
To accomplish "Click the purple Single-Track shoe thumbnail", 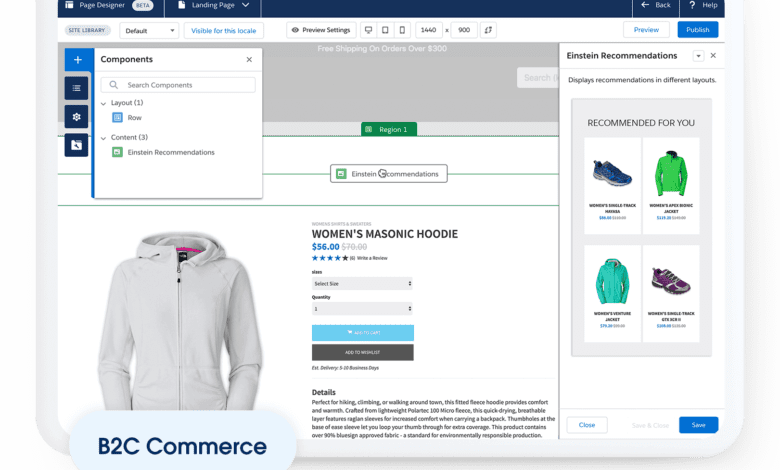I will tap(671, 280).
